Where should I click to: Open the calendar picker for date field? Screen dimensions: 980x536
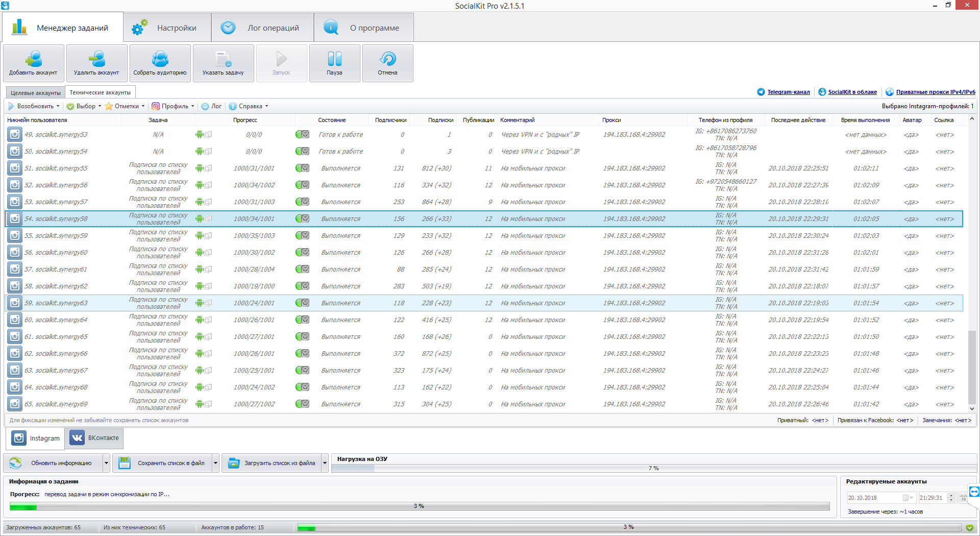coord(908,498)
